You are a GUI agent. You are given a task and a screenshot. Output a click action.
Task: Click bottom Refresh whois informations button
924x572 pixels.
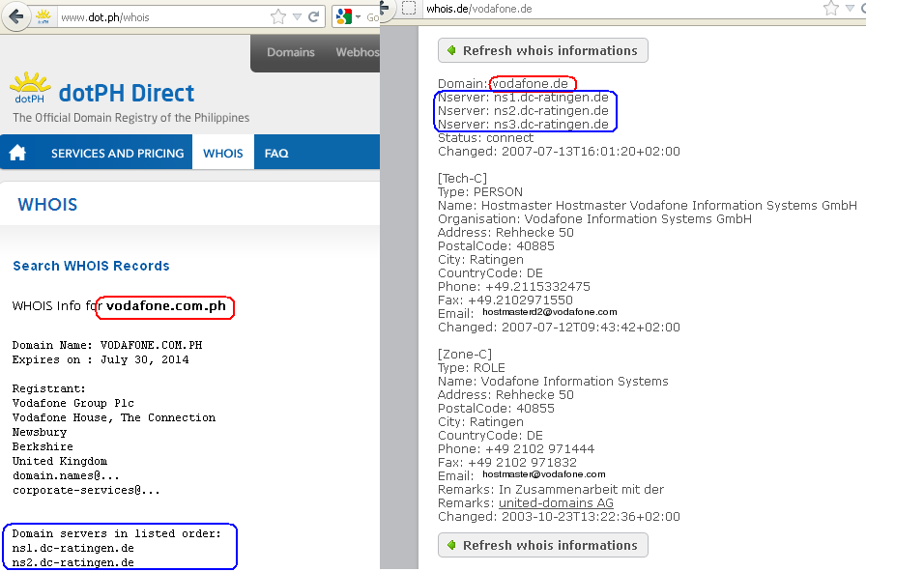click(543, 546)
